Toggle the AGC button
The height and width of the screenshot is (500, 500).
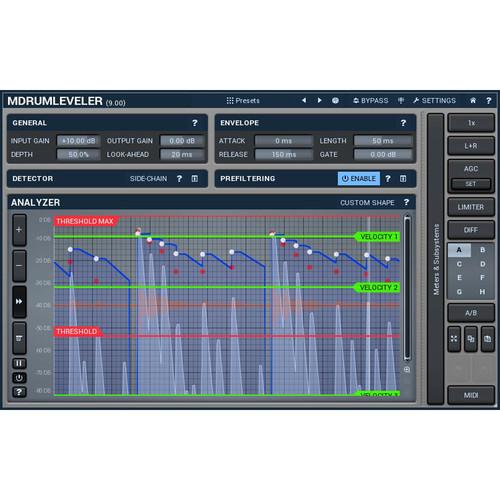[x=471, y=169]
